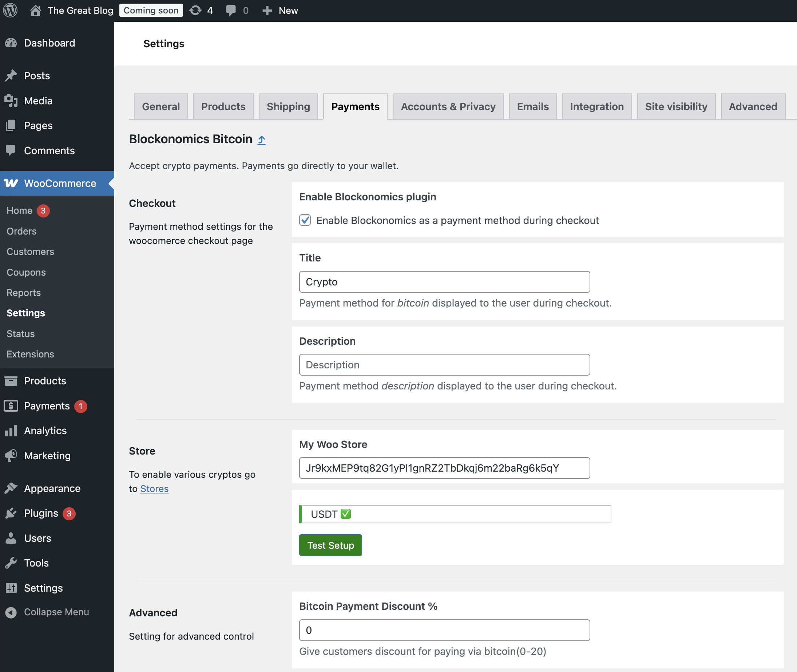The width and height of the screenshot is (797, 672).
Task: Click the plus New icon
Action: coord(267,10)
